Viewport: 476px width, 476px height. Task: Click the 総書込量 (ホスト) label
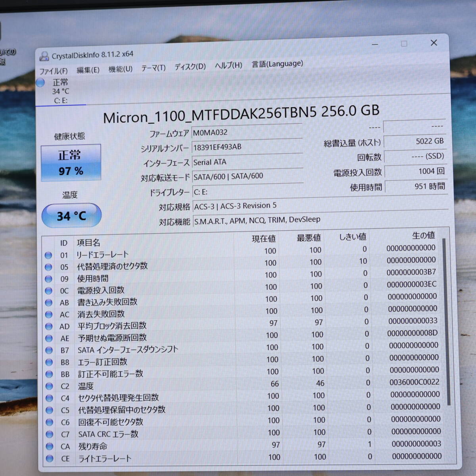point(352,143)
